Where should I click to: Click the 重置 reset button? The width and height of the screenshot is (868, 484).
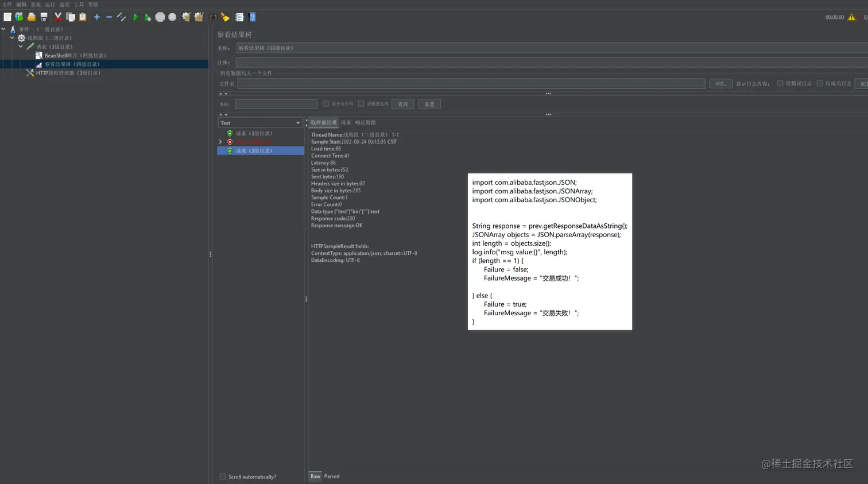coord(429,104)
